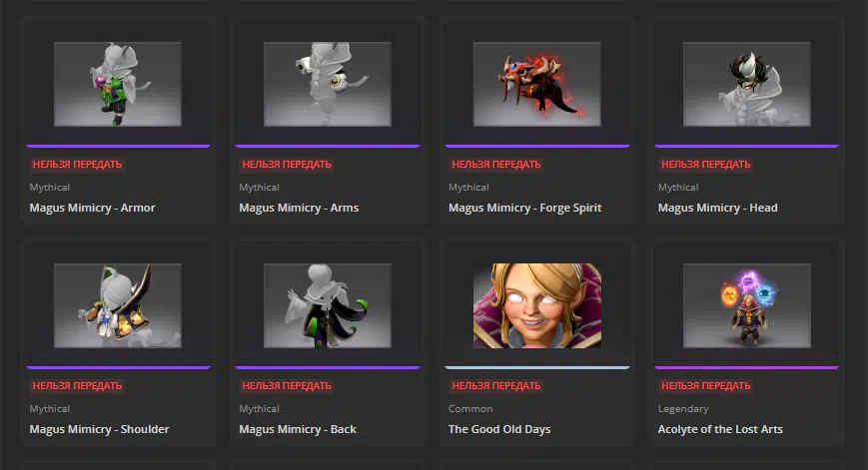The height and width of the screenshot is (470, 868).
Task: Click the Magus Mimicry - Arms title
Action: (299, 208)
